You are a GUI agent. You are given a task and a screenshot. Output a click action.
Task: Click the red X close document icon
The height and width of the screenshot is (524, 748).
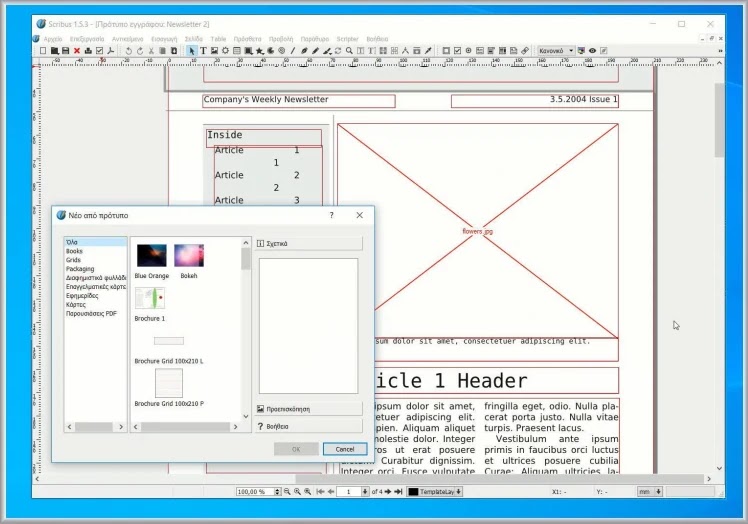pos(77,51)
